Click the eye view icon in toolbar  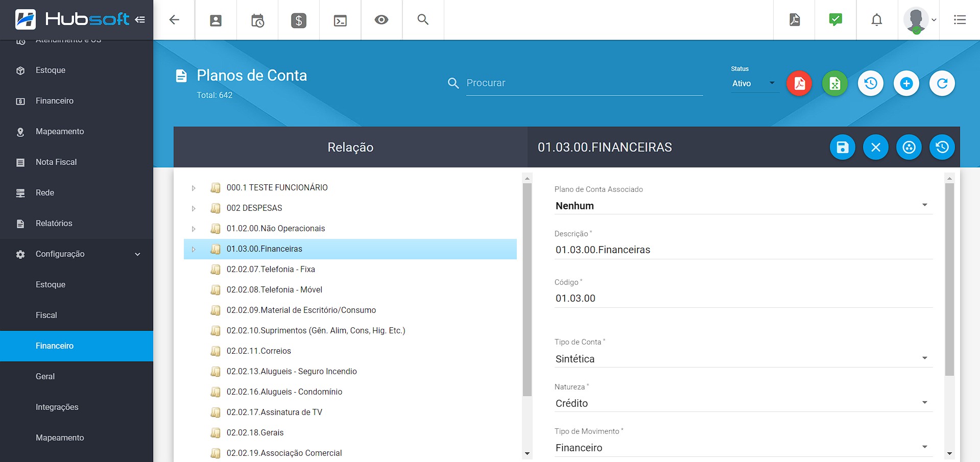(x=381, y=20)
